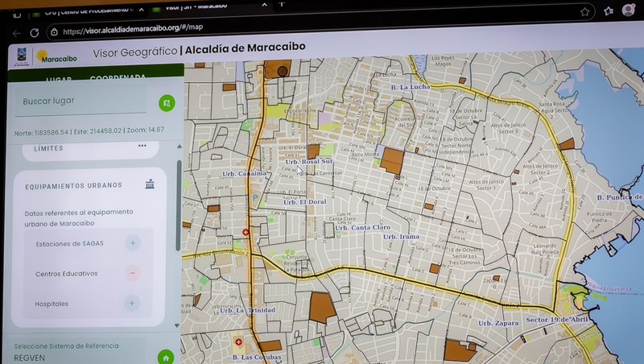The height and width of the screenshot is (364, 644).
Task: Open the browser favorites list icon
Action: click(x=608, y=12)
